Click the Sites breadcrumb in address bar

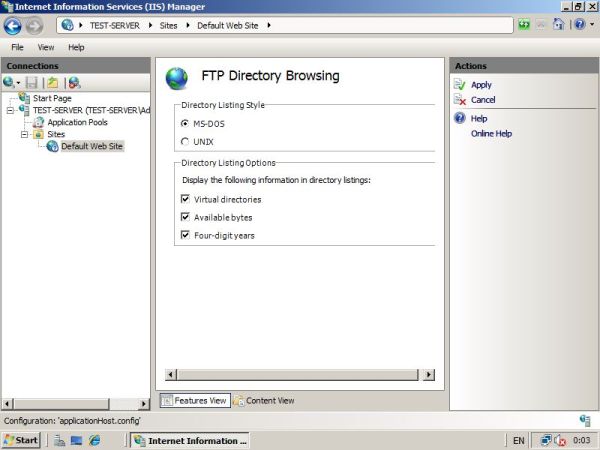[x=168, y=25]
